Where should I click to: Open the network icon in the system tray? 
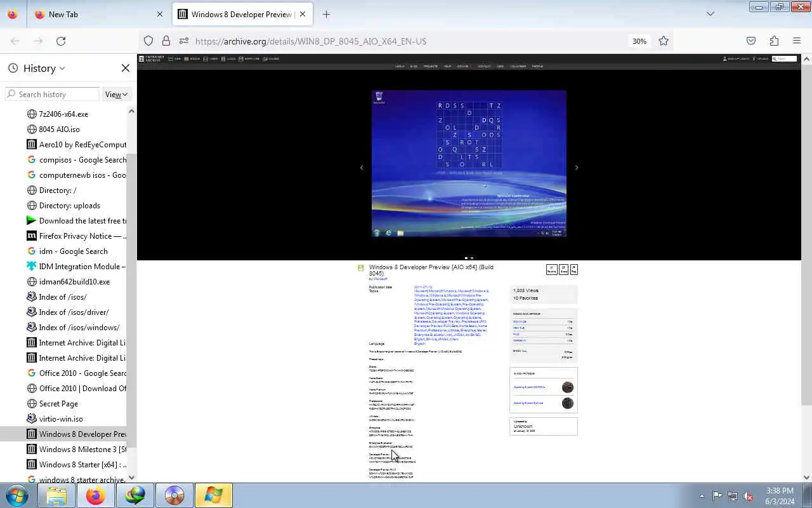pyautogui.click(x=733, y=496)
